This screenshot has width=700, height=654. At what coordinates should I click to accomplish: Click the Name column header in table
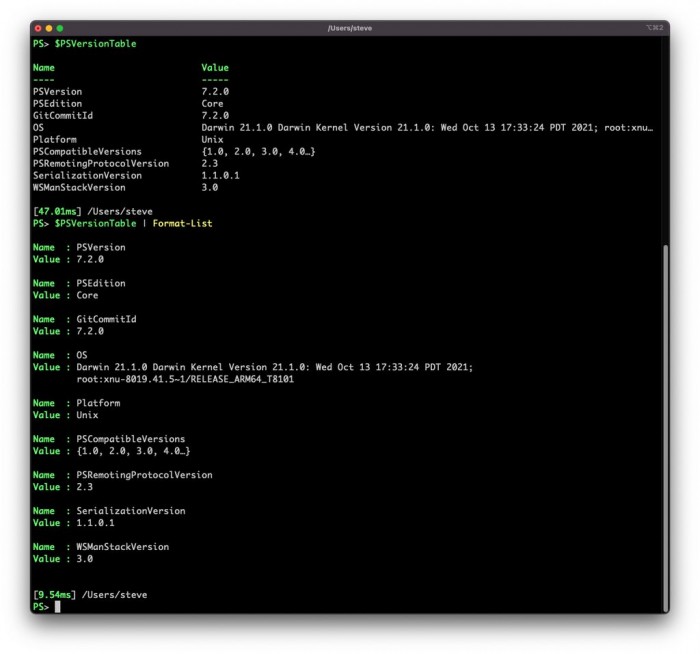[44, 68]
